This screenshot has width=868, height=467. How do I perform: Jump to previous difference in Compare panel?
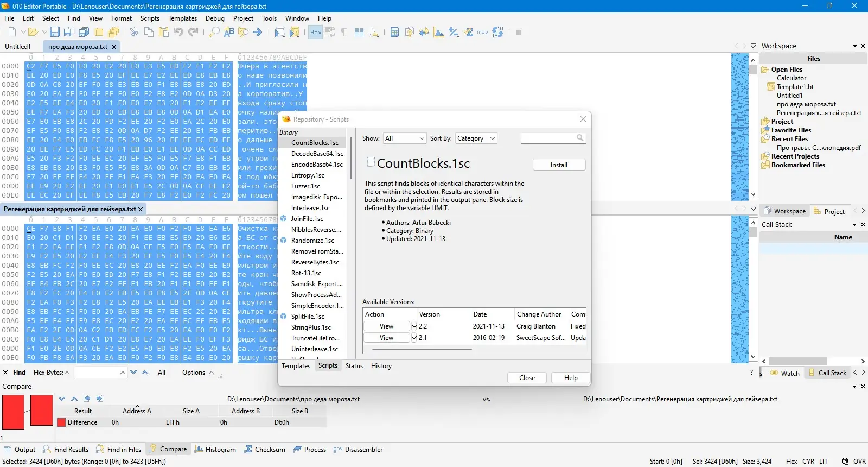74,399
